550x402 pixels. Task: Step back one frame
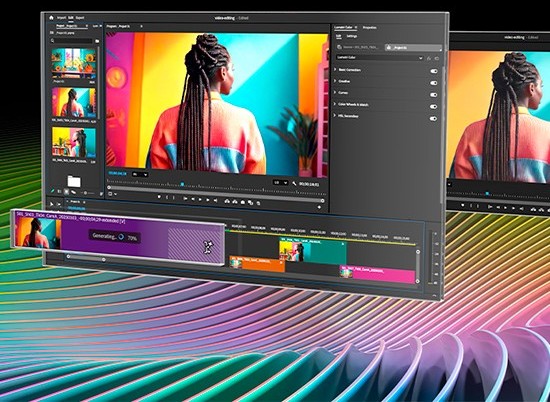193,199
